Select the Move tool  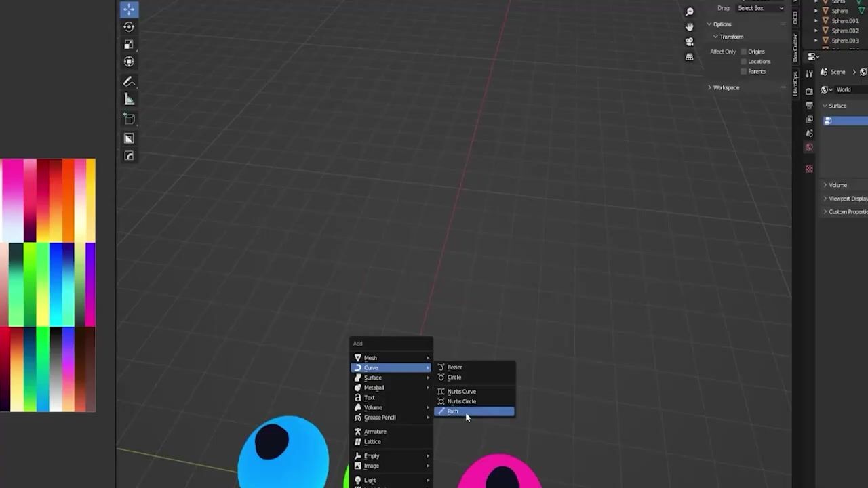click(x=129, y=9)
